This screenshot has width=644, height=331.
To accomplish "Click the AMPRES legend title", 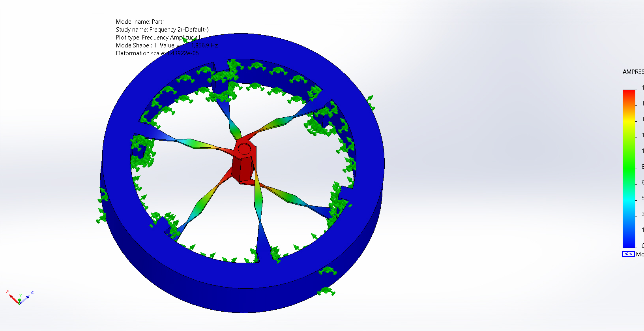I will point(633,72).
